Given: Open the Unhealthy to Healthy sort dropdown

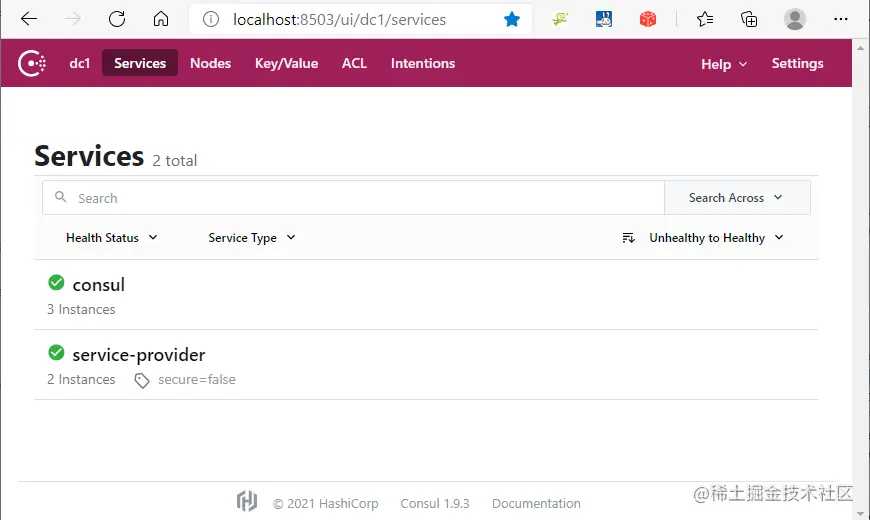Looking at the screenshot, I should 716,238.
